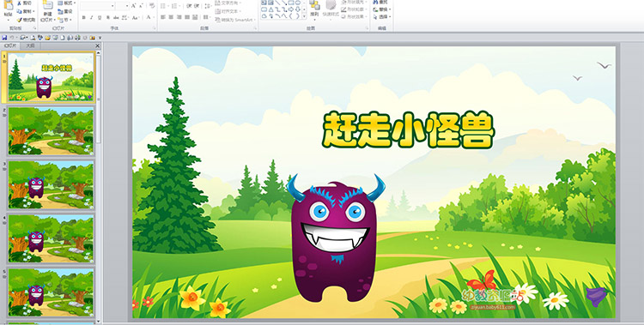Click the Save icon in quick access toolbar
644x325 pixels.
point(4,38)
